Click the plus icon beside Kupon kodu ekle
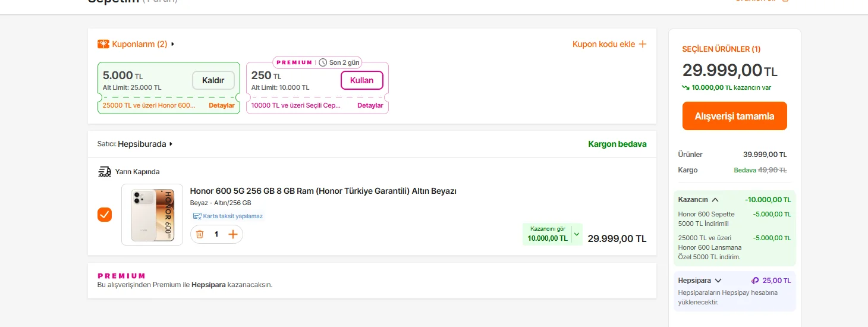 point(642,44)
